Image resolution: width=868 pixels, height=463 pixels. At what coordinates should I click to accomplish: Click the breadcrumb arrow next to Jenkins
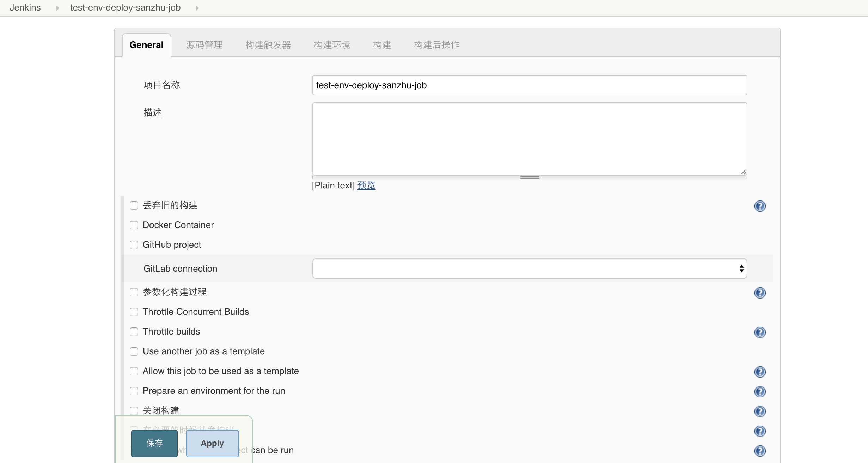click(x=59, y=7)
